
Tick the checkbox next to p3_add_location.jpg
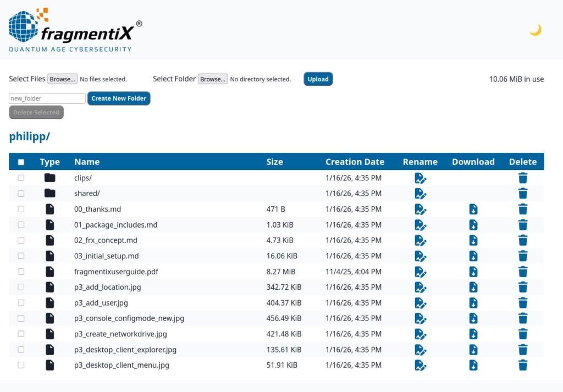tap(21, 287)
